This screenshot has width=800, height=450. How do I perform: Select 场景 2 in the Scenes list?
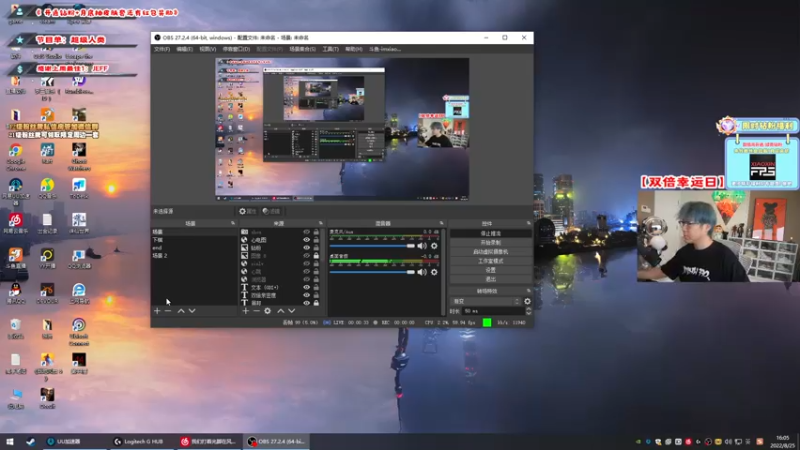point(194,256)
